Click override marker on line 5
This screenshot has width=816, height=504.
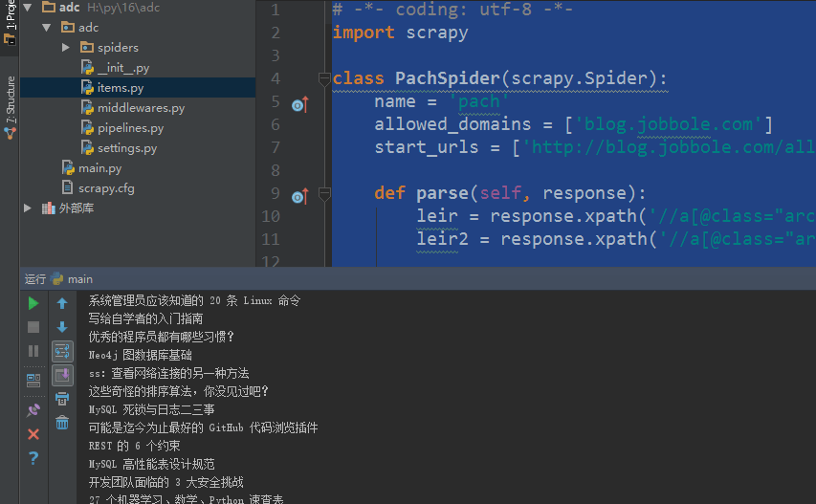[x=300, y=104]
